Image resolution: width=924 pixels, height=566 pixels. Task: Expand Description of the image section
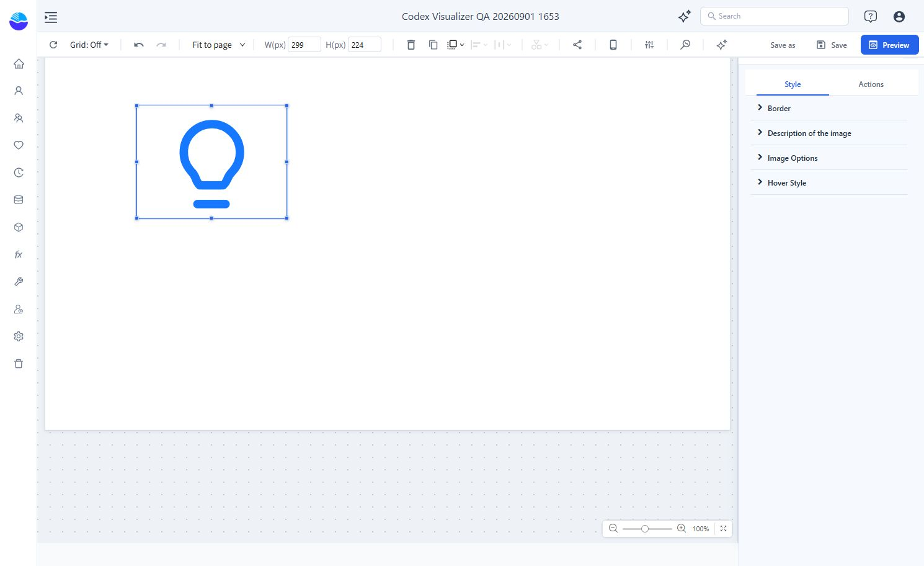(828, 133)
